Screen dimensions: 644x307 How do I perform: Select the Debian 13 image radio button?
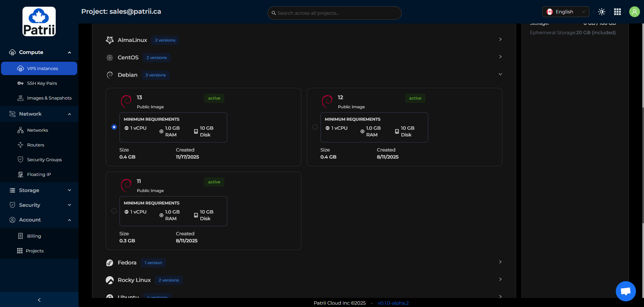point(114,127)
